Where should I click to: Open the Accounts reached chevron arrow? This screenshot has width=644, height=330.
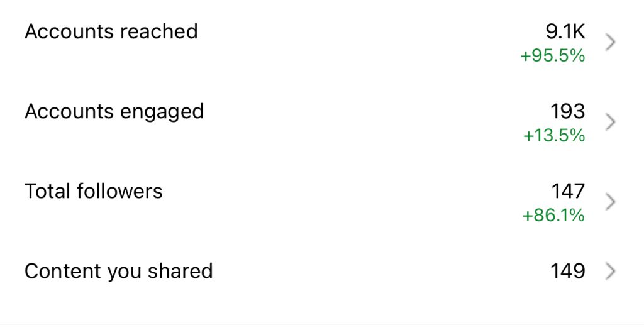point(609,42)
